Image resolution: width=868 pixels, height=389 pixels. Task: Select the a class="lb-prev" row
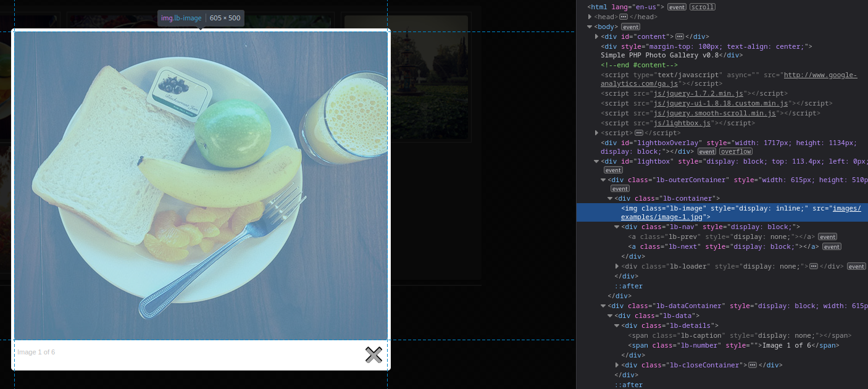(x=722, y=236)
